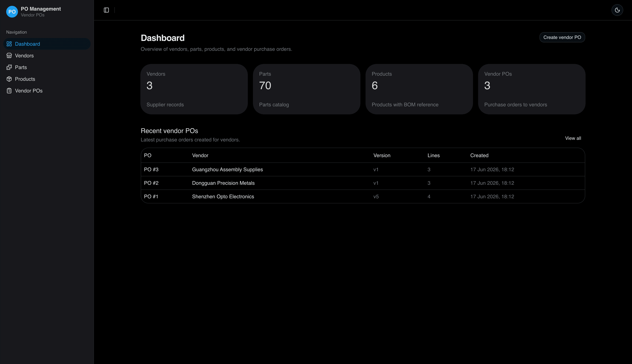Go to Vendors in the sidebar
Viewport: 632px width, 364px height.
[47, 56]
